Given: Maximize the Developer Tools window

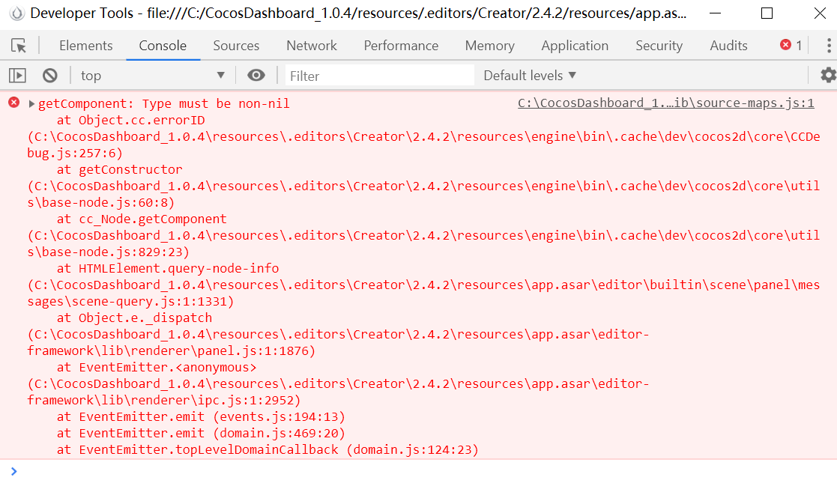Looking at the screenshot, I should pyautogui.click(x=767, y=13).
